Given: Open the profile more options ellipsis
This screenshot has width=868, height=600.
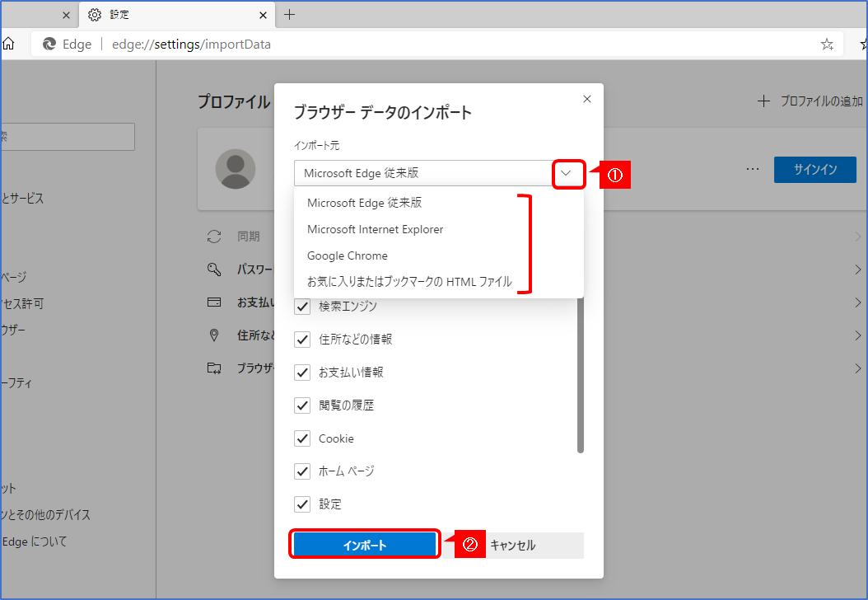Looking at the screenshot, I should tap(753, 169).
